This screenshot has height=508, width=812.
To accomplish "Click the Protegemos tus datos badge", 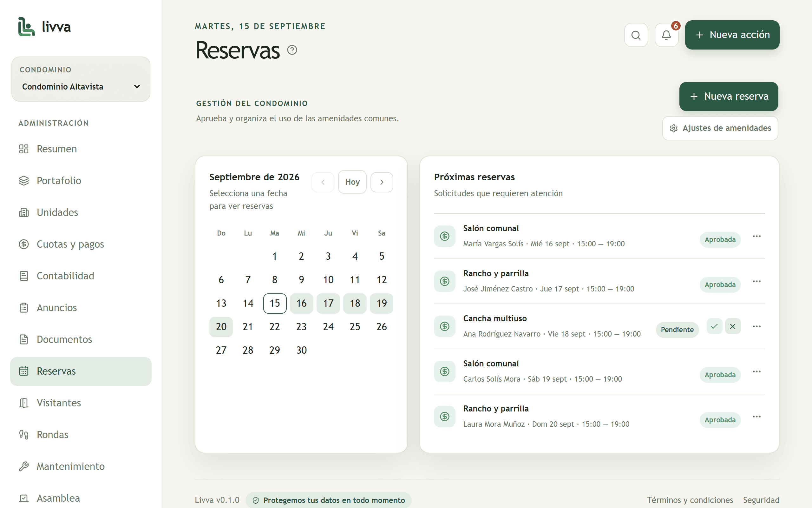I will tap(329, 500).
